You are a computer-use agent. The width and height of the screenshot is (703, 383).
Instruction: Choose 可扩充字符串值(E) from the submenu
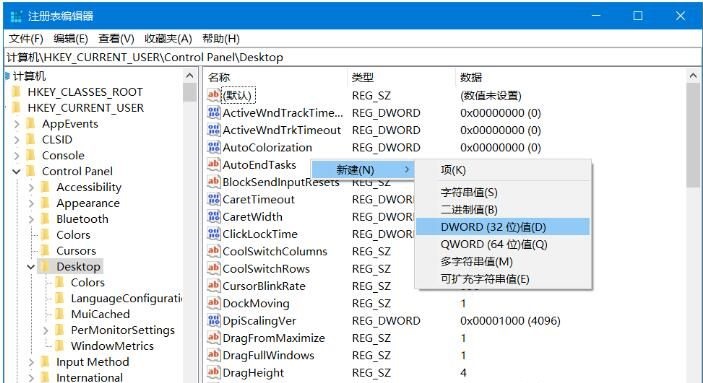502,279
